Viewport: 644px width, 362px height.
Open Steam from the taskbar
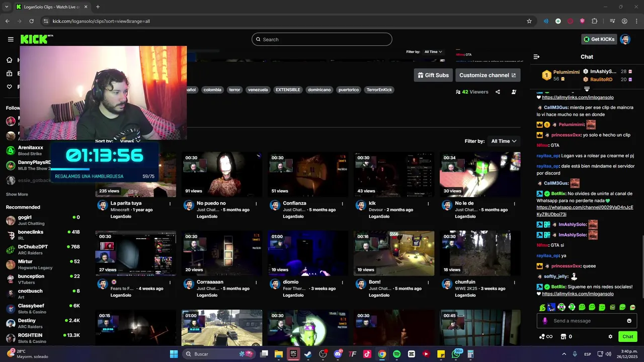308,354
